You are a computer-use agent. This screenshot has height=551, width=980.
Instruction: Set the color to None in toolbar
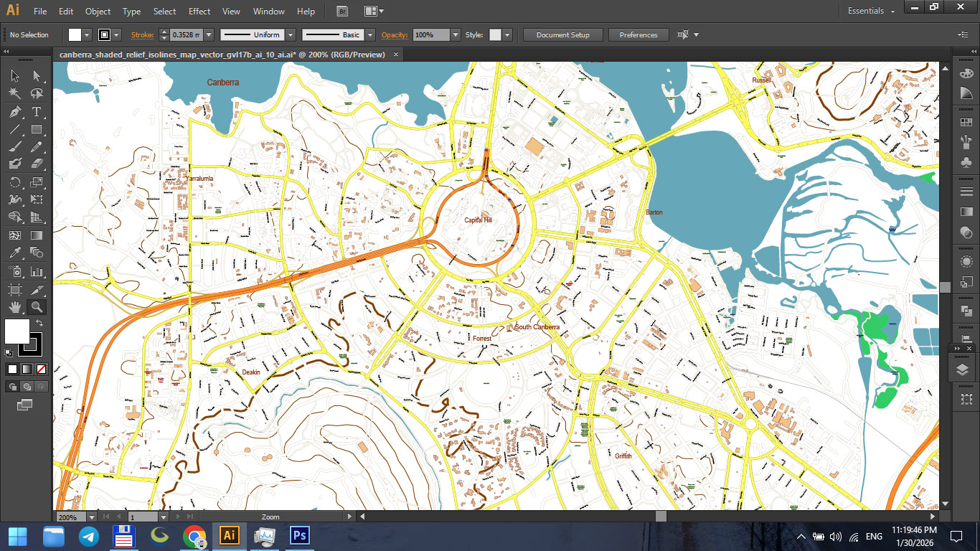pos(40,369)
